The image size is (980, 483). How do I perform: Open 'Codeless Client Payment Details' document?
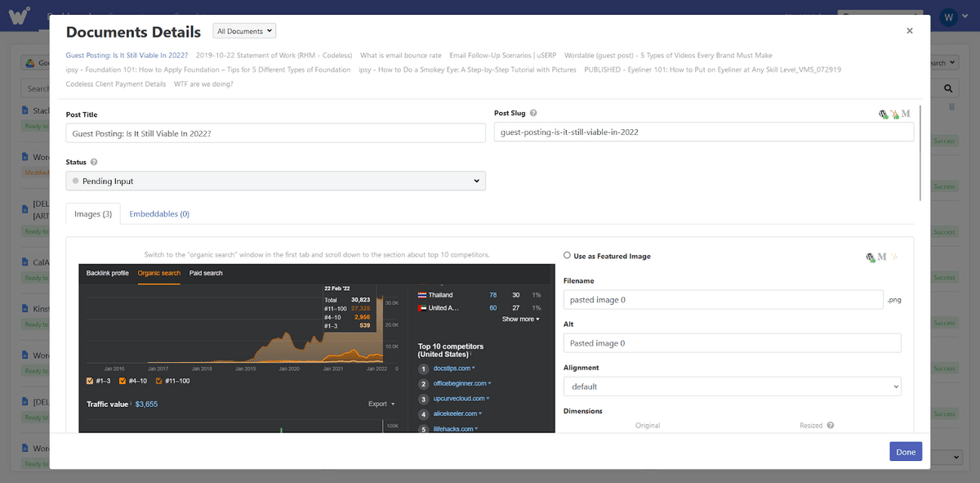point(116,83)
